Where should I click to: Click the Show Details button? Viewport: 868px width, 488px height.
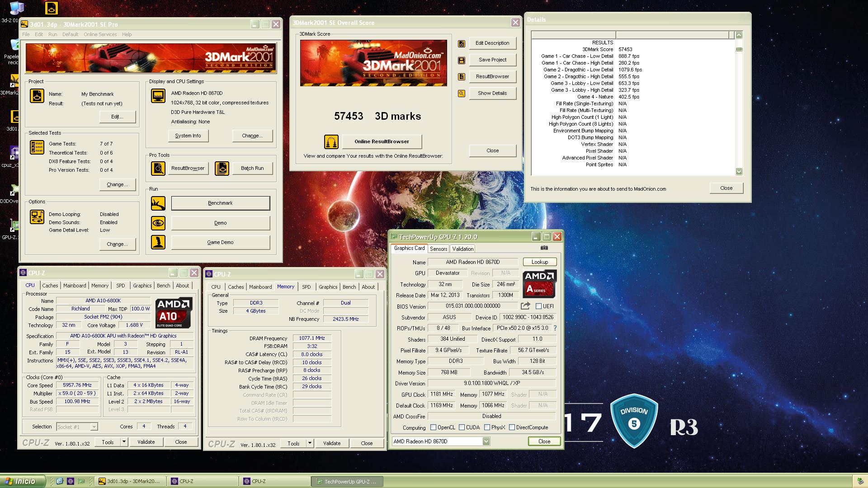[493, 94]
